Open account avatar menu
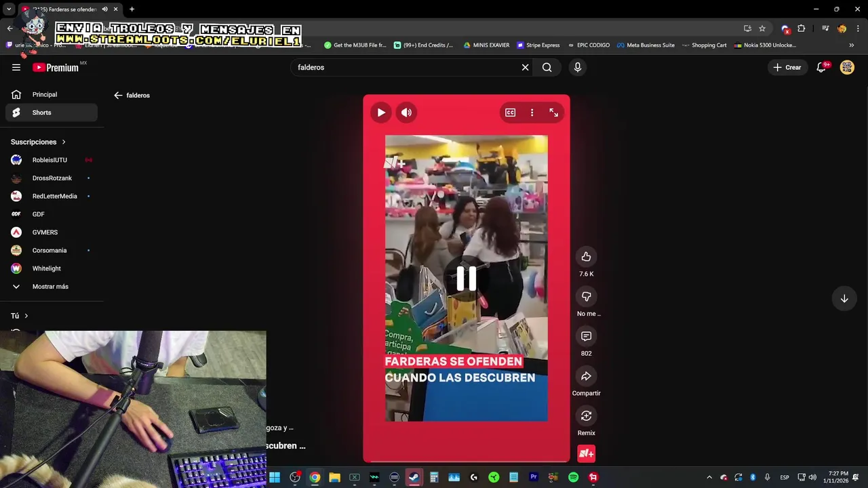This screenshot has width=868, height=488. coord(847,67)
